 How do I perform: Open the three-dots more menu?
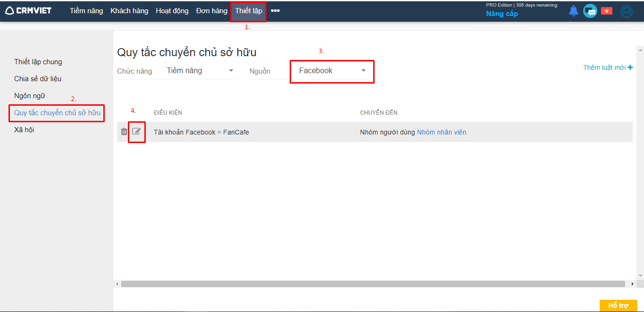[x=275, y=11]
